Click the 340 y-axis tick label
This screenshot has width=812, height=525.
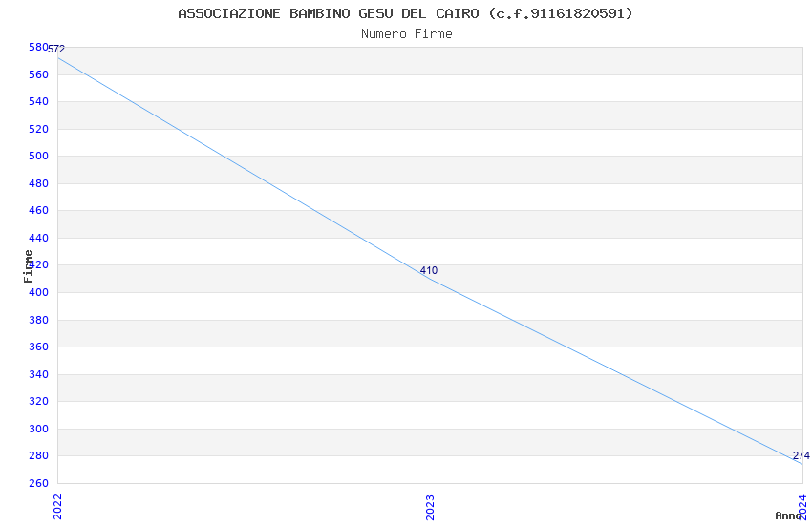(38, 374)
